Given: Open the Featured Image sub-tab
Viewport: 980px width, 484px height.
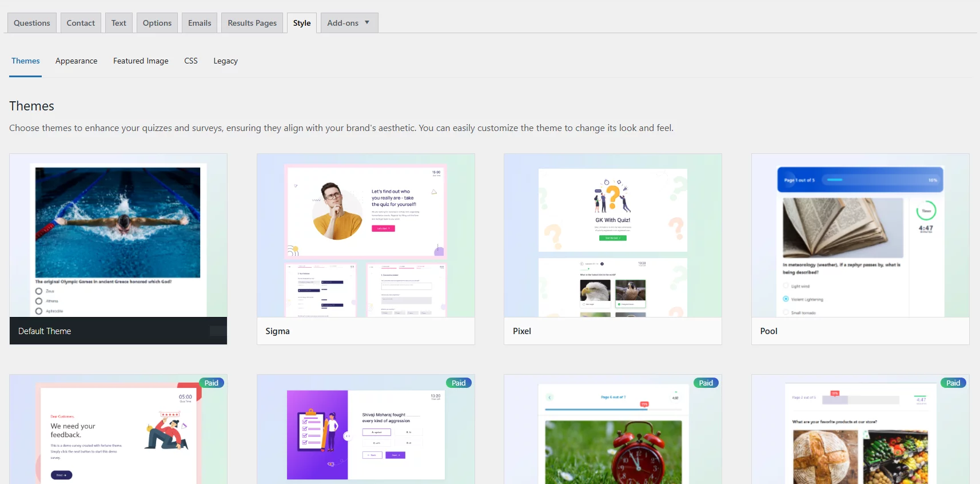Looking at the screenshot, I should 141,61.
